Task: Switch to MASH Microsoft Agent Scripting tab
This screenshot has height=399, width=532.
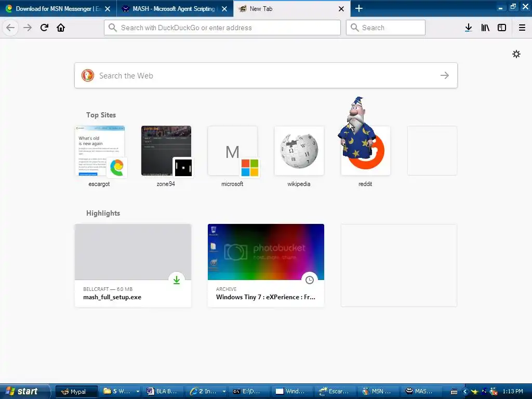Action: tap(175, 9)
